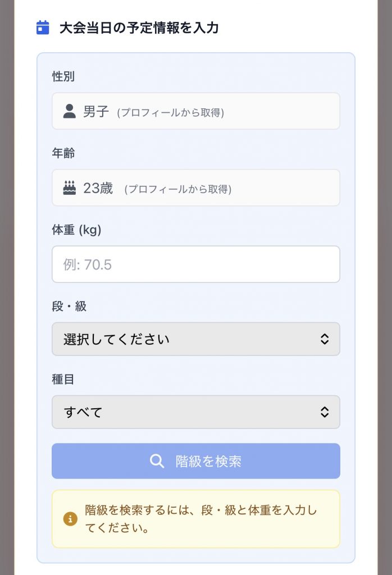Click up-down chevron icon of 段・級 select
392x575 pixels.
(x=324, y=339)
